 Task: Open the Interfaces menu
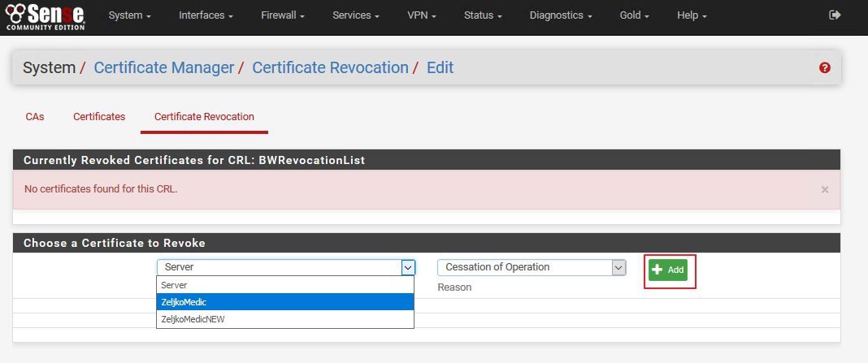[206, 16]
